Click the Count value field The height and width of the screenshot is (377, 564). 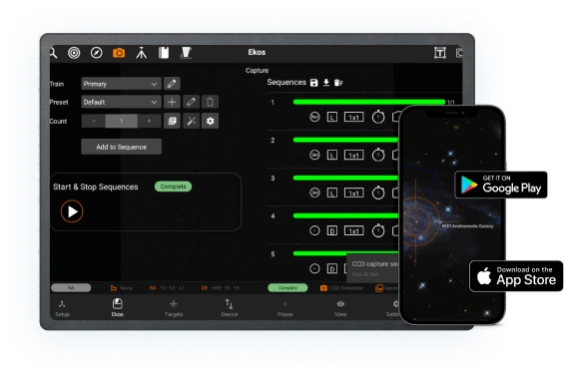tap(122, 121)
